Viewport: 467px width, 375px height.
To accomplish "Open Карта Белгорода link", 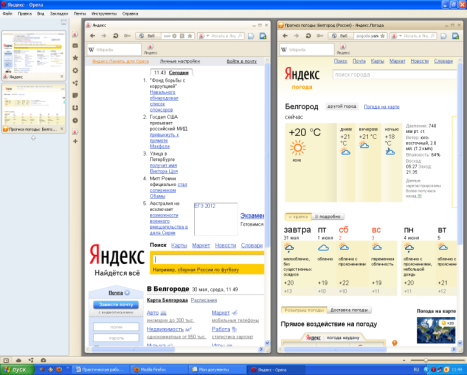I will pos(167,300).
